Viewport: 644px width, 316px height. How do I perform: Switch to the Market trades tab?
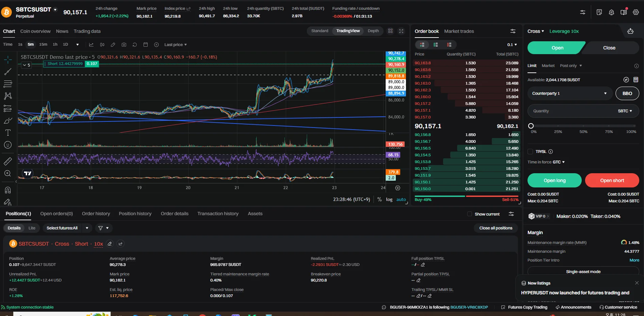pyautogui.click(x=459, y=31)
